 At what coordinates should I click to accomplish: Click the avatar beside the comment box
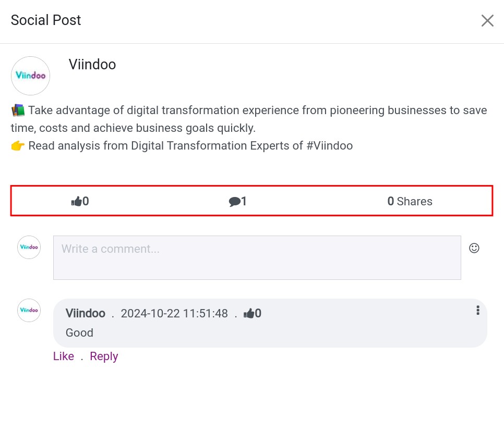(29, 248)
